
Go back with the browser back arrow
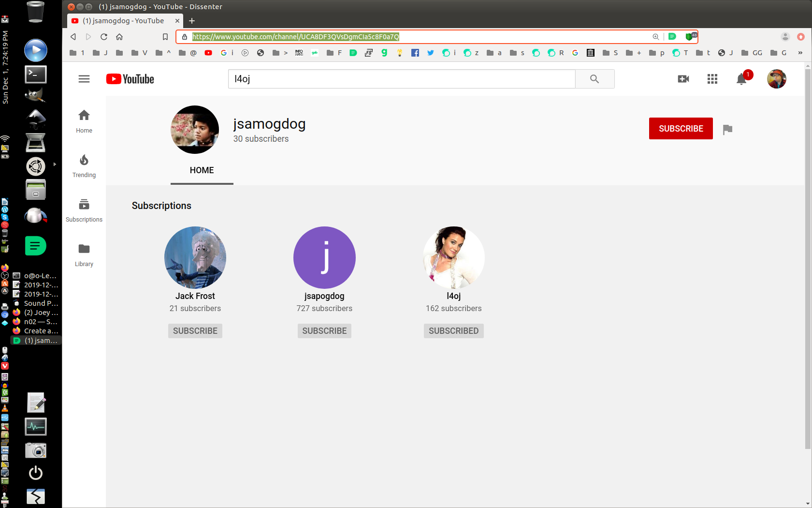tap(73, 37)
